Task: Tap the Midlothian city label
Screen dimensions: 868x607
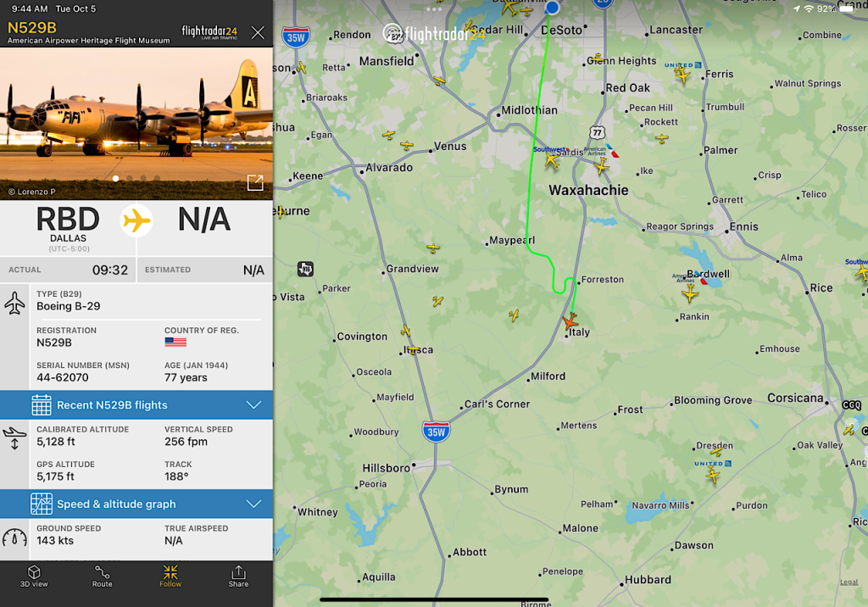Action: pyautogui.click(x=529, y=110)
